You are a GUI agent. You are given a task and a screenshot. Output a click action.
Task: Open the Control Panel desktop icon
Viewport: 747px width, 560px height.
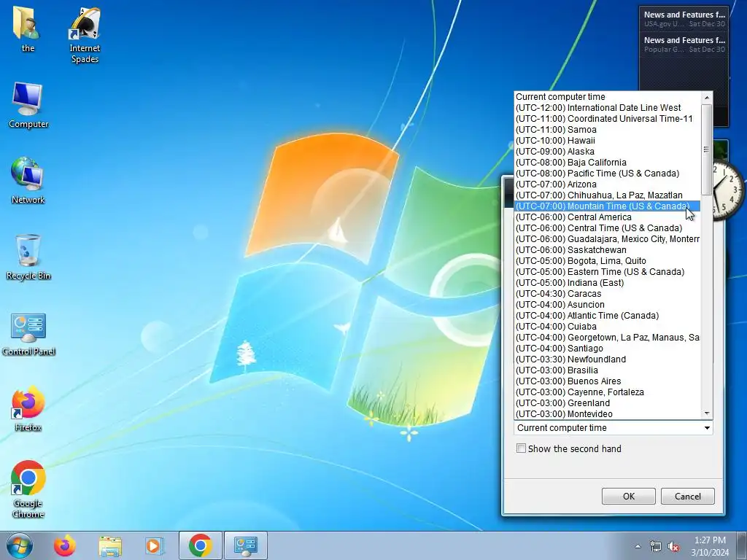coord(28,334)
